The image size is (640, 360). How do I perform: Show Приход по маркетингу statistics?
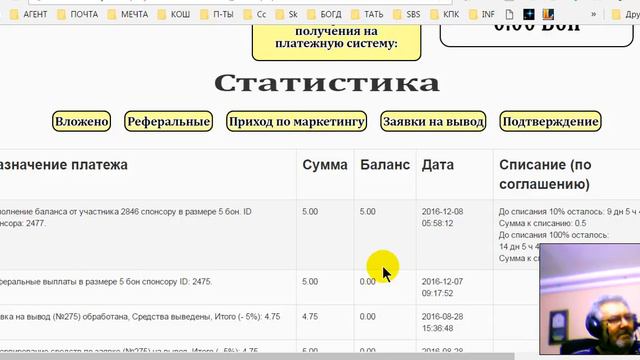[x=297, y=121]
